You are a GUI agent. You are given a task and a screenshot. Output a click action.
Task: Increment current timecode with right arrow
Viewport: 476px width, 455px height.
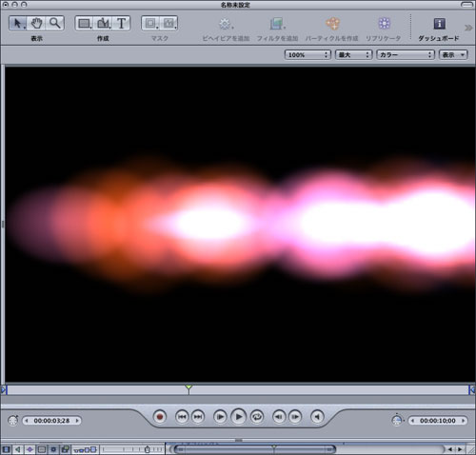click(77, 421)
